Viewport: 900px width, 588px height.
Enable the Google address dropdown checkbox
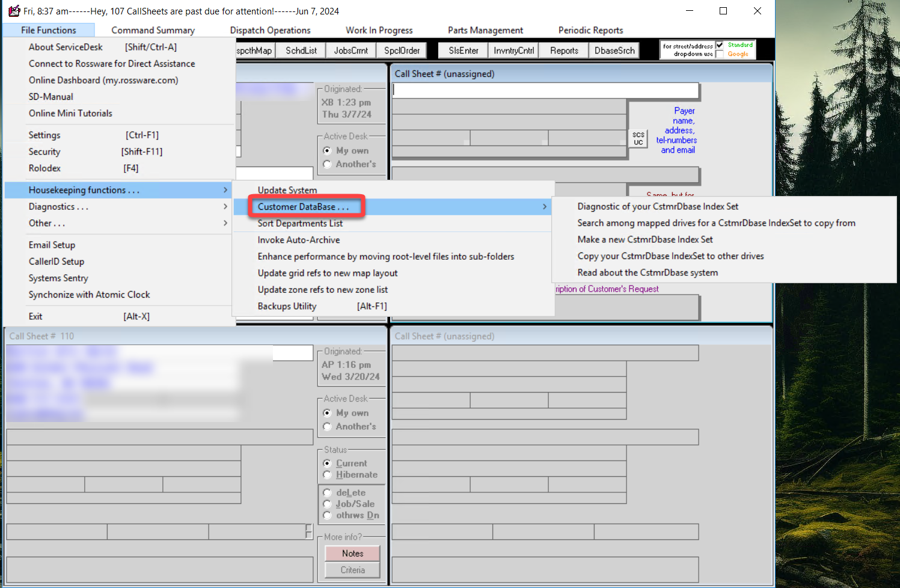pos(720,54)
